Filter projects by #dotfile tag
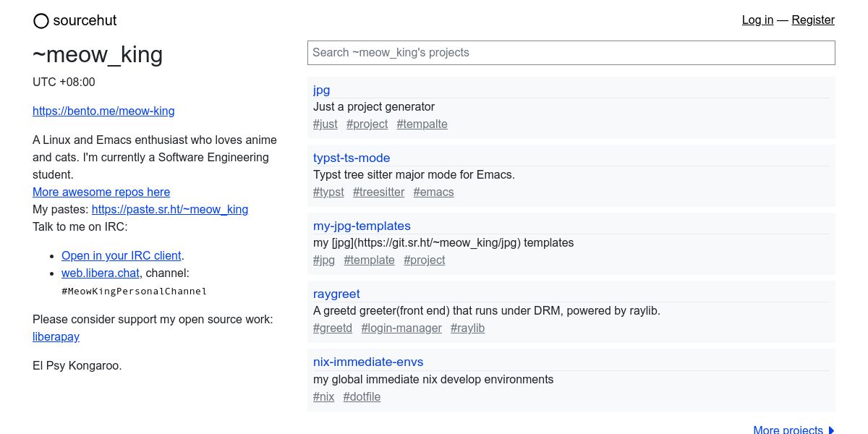This screenshot has width=868, height=434. [362, 396]
